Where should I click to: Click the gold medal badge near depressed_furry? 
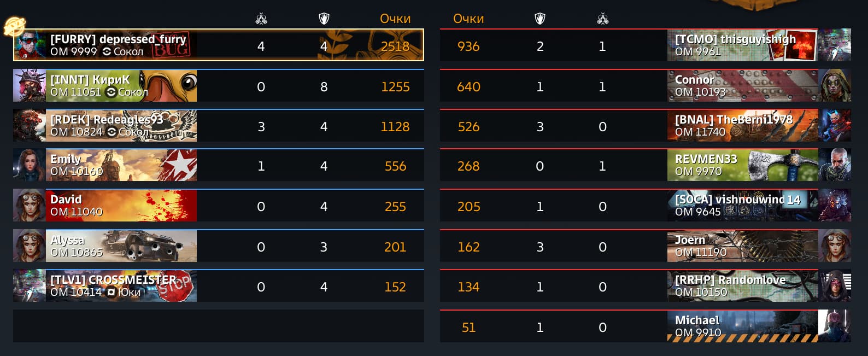click(x=14, y=26)
